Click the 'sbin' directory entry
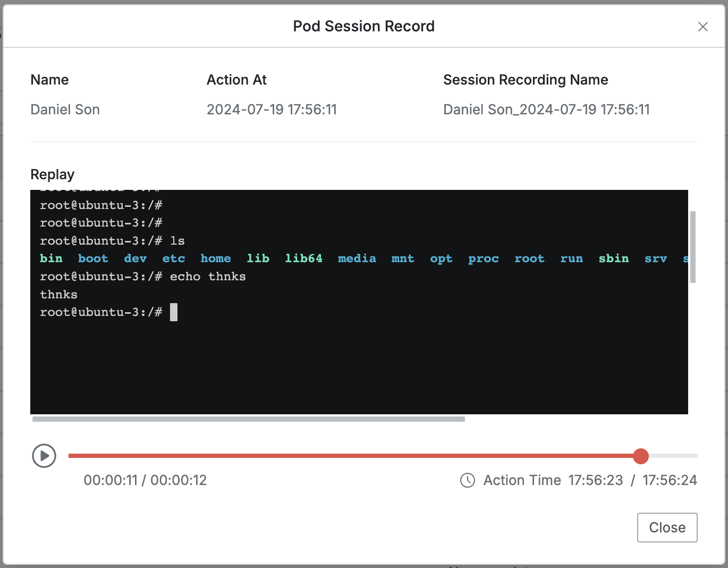This screenshot has width=728, height=568. click(613, 258)
